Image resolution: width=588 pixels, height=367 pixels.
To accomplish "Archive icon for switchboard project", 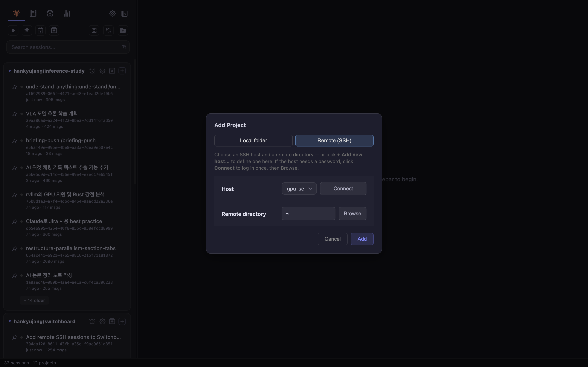I will point(112,321).
